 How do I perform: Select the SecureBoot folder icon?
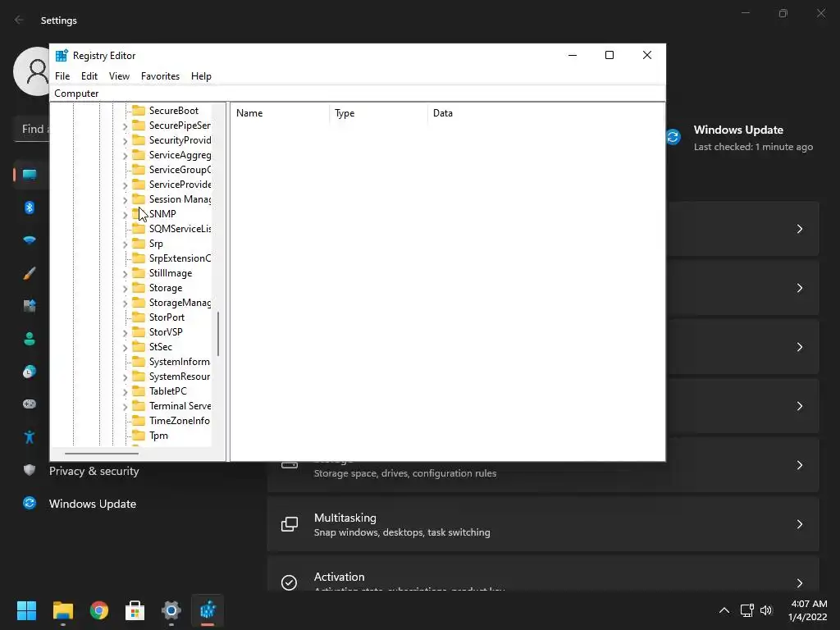[x=139, y=111]
